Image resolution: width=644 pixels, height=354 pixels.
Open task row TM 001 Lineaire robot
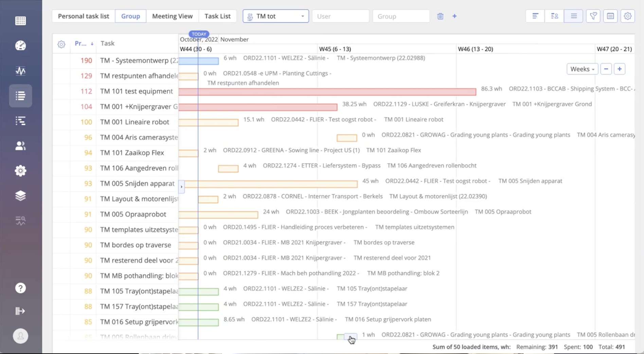coord(135,122)
